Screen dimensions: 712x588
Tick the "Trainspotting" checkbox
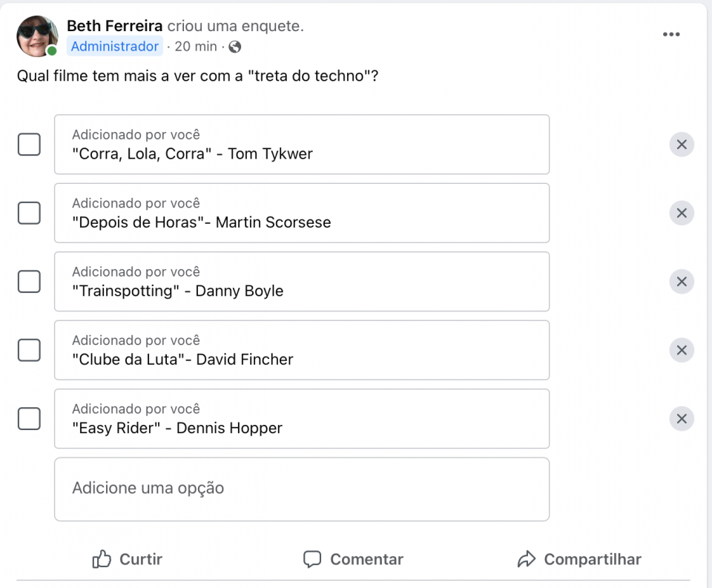29,282
